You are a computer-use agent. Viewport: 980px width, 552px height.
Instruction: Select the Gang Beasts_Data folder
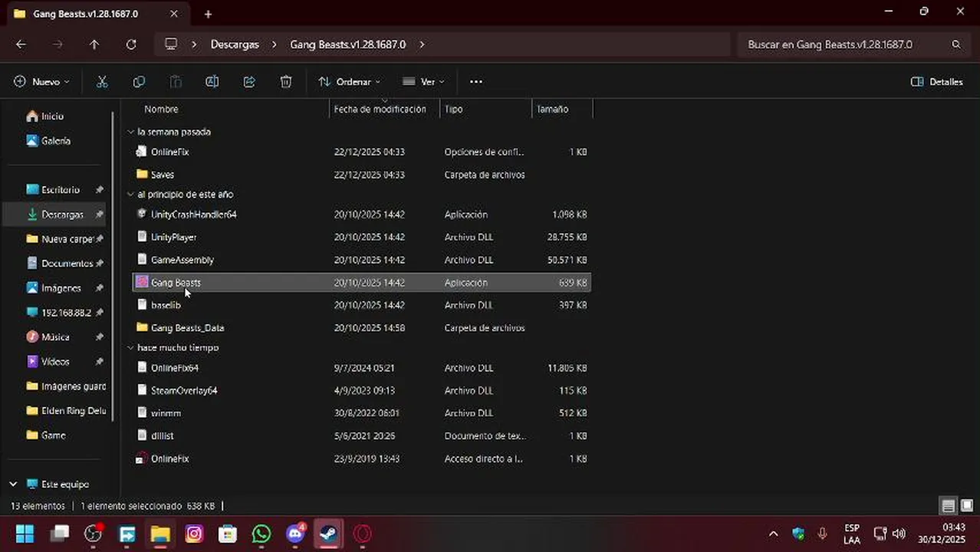pos(361,328)
